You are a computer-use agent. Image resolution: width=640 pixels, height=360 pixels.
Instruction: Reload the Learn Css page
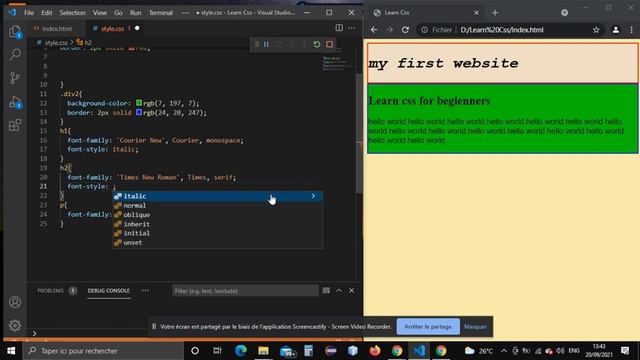(x=405, y=30)
